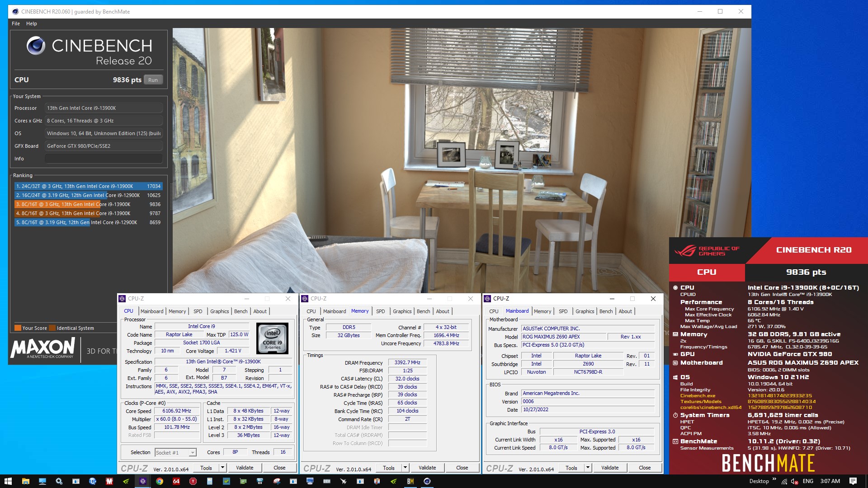Click the OS Windows icon in the BenchMate panel
The width and height of the screenshot is (868, 488).
pos(675,377)
